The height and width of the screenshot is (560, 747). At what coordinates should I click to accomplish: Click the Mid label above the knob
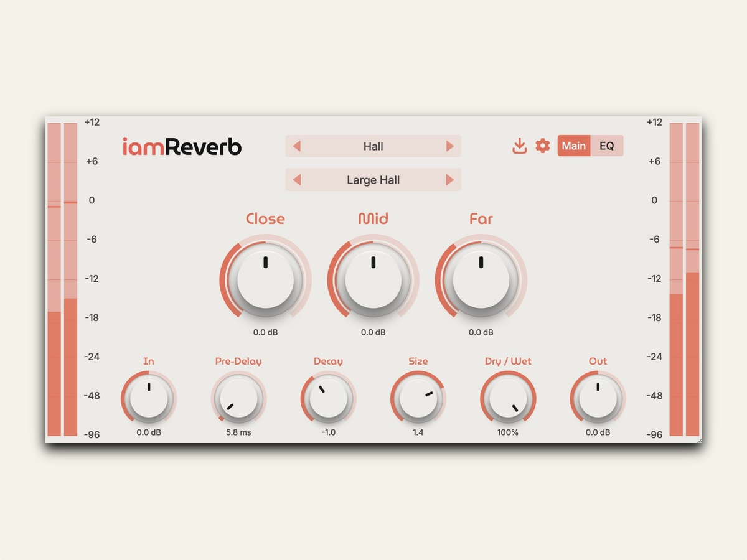pyautogui.click(x=374, y=219)
